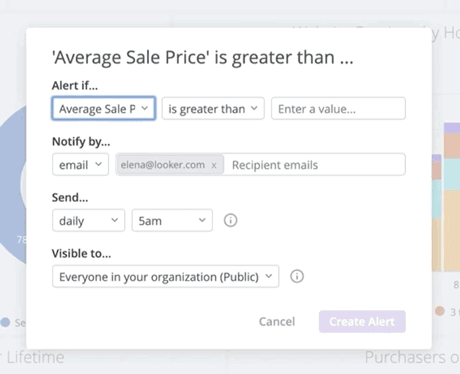Click the chevron on the 5am selector
The height and width of the screenshot is (374, 460).
click(202, 220)
